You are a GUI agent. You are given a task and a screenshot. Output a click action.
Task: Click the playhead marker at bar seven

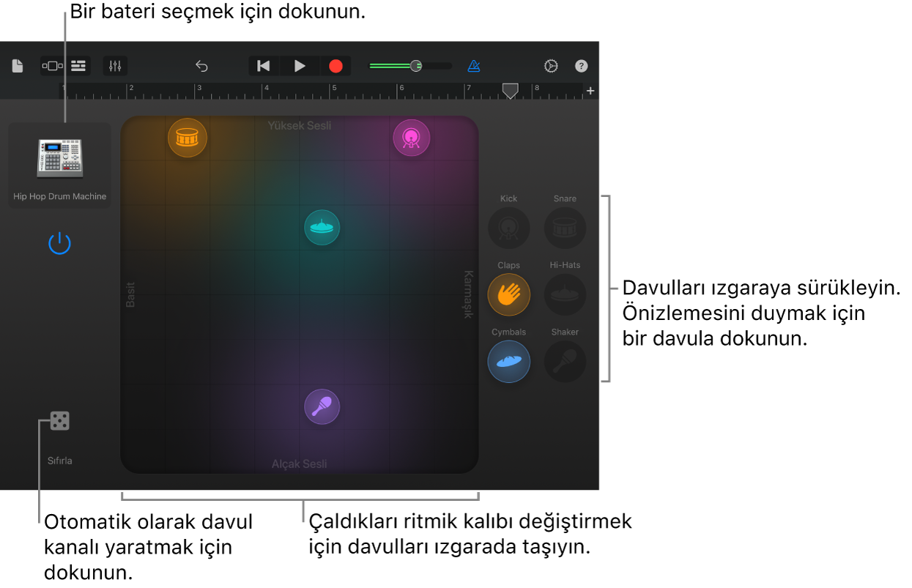(510, 92)
